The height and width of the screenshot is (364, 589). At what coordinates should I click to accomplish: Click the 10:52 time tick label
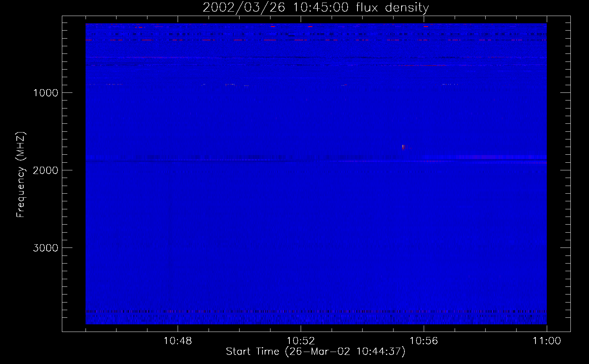click(x=301, y=341)
